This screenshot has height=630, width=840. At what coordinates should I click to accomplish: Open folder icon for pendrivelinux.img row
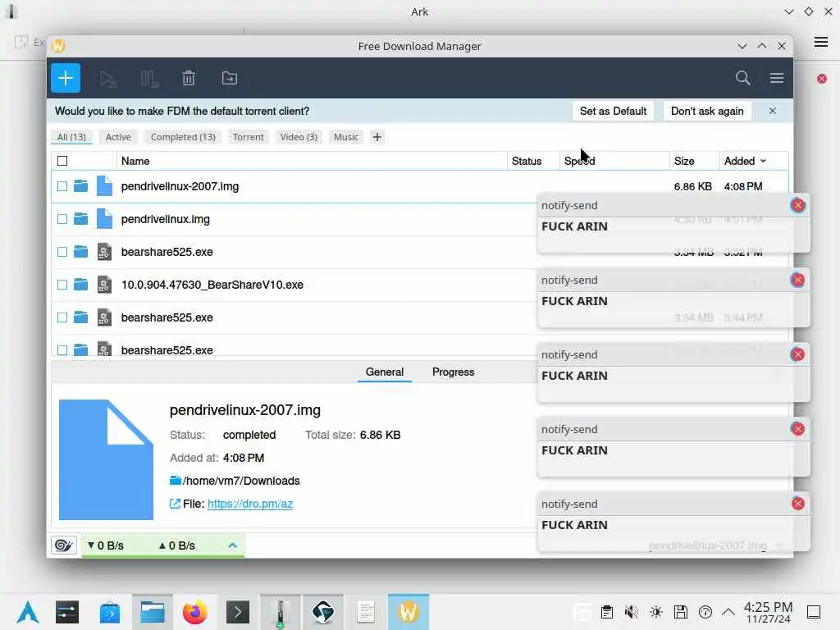81,218
